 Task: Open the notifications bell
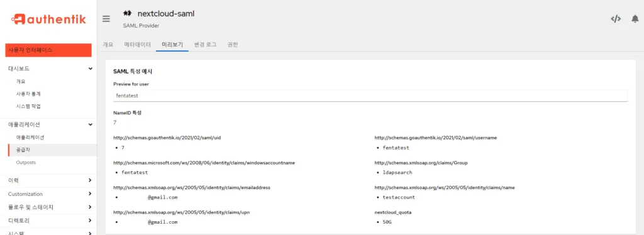(635, 19)
